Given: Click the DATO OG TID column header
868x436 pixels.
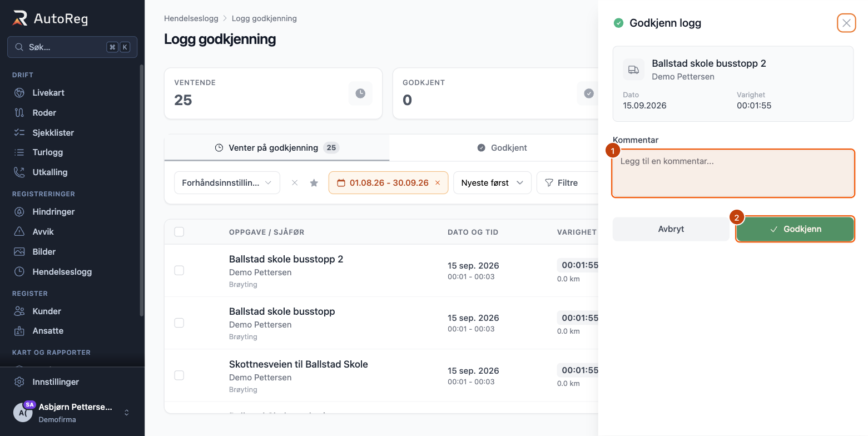Looking at the screenshot, I should coord(473,232).
